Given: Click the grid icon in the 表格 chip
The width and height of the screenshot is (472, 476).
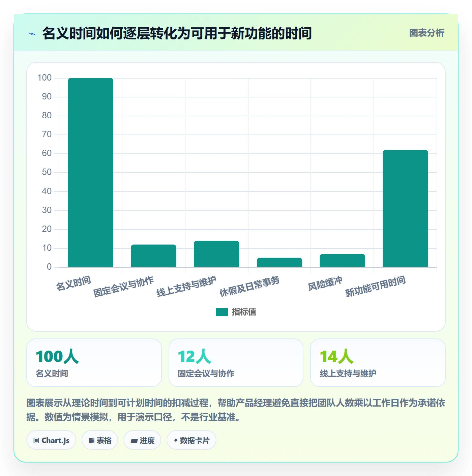Looking at the screenshot, I should (x=91, y=441).
